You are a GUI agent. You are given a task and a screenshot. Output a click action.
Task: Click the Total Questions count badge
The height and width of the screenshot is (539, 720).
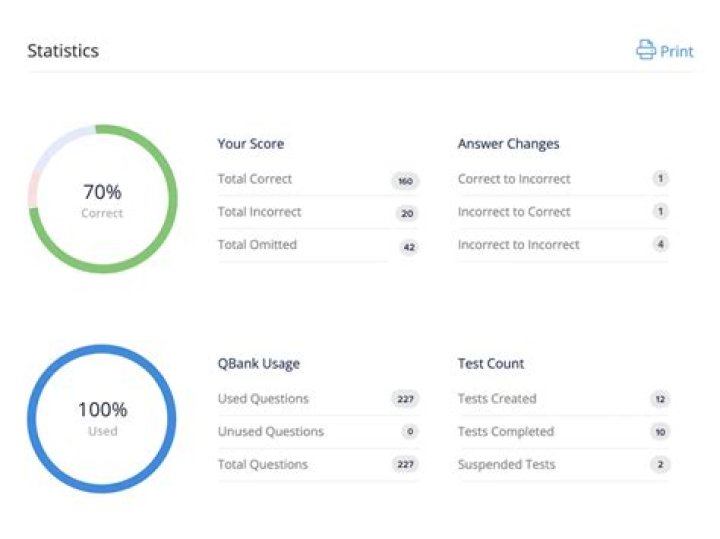point(405,465)
